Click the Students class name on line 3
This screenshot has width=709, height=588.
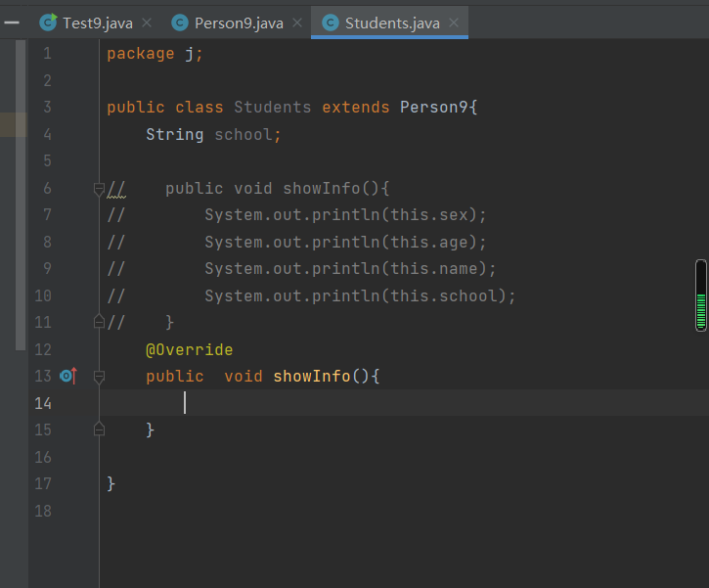point(272,108)
